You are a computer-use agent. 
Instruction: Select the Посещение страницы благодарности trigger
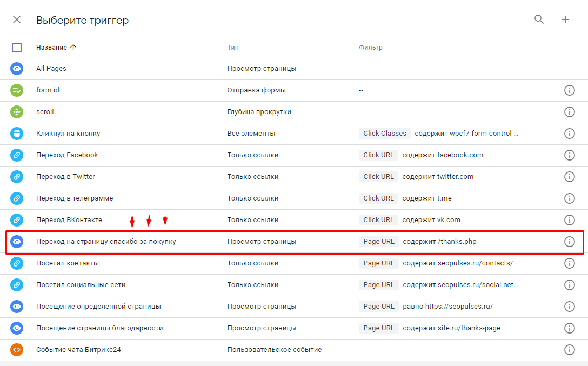coord(99,328)
